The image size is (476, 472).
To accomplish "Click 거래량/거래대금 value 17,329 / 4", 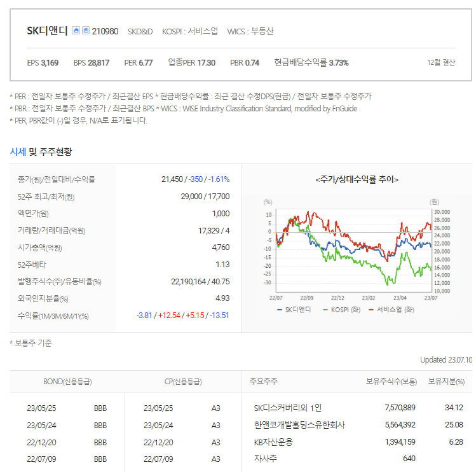I will (x=214, y=231).
